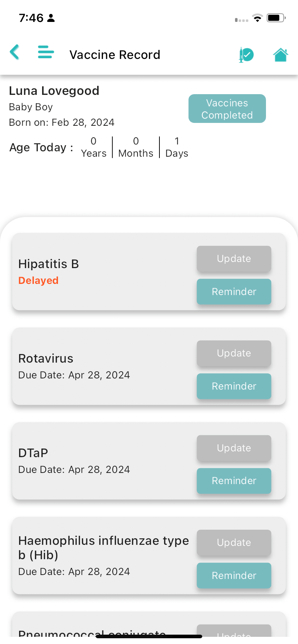
Task: Set Reminder for DTaP
Action: coord(234,481)
